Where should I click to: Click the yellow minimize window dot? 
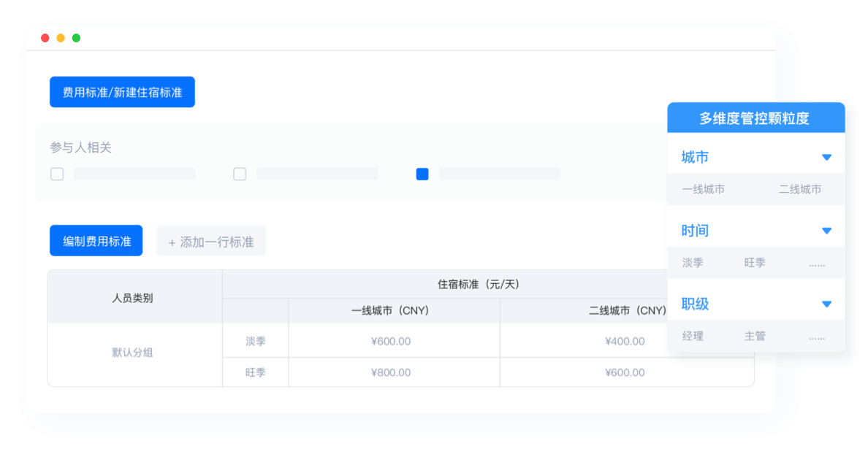61,38
